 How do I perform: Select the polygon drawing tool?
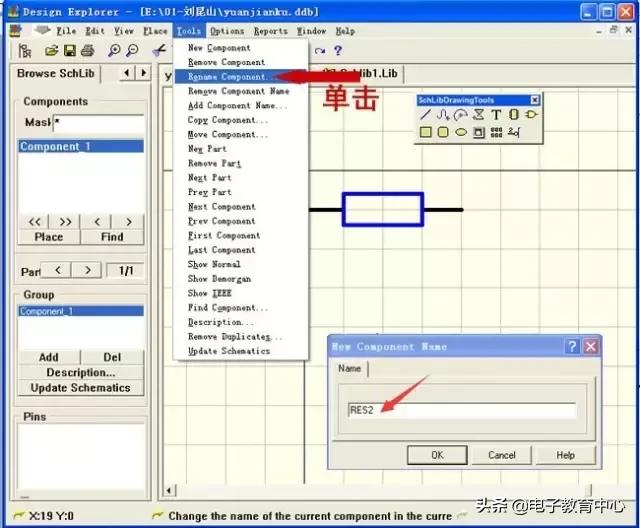pyautogui.click(x=478, y=115)
